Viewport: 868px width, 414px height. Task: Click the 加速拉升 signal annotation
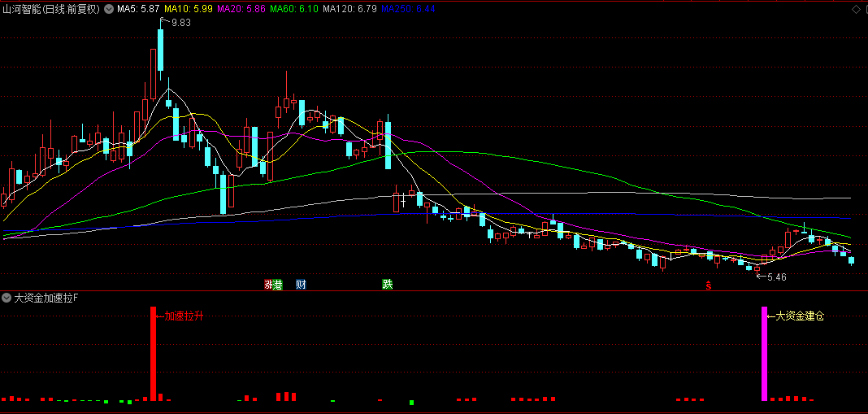pos(184,316)
